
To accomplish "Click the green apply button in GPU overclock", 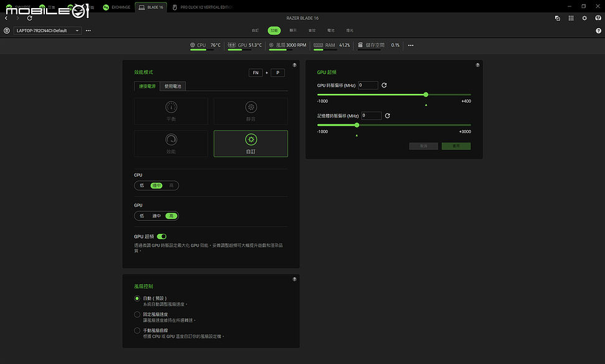I will point(456,146).
